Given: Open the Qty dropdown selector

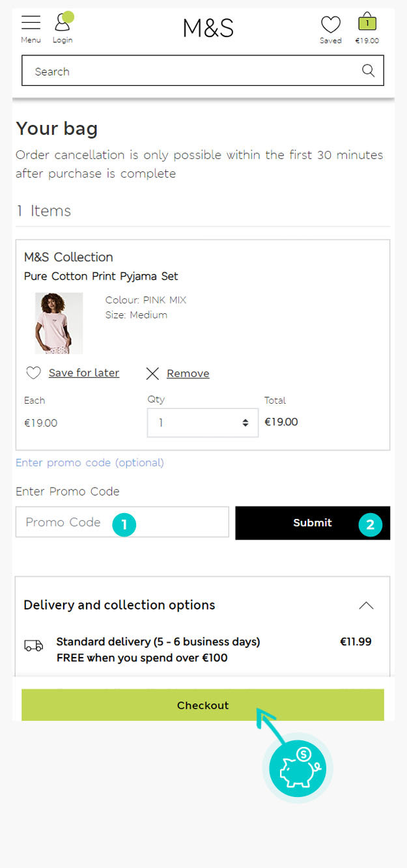Looking at the screenshot, I should [203, 423].
